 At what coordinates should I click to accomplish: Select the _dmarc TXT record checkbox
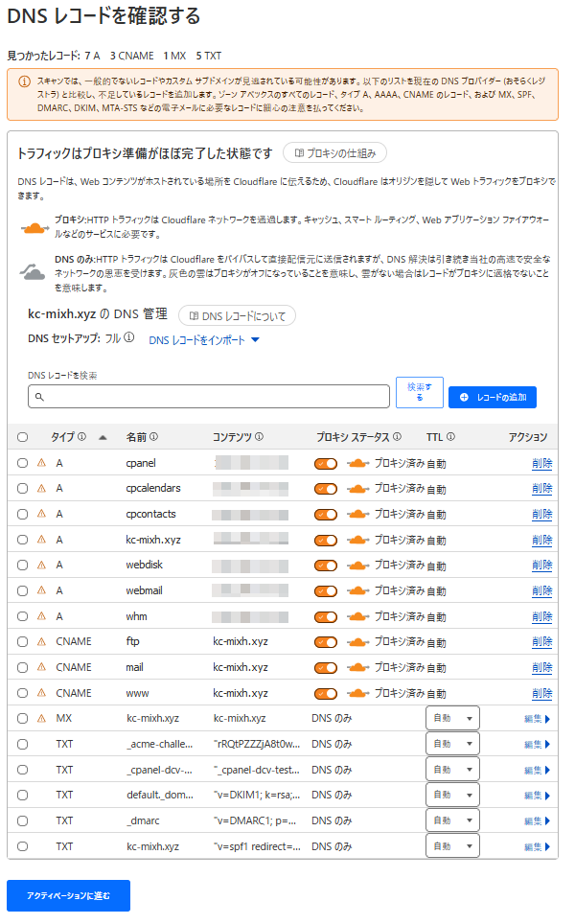22,820
